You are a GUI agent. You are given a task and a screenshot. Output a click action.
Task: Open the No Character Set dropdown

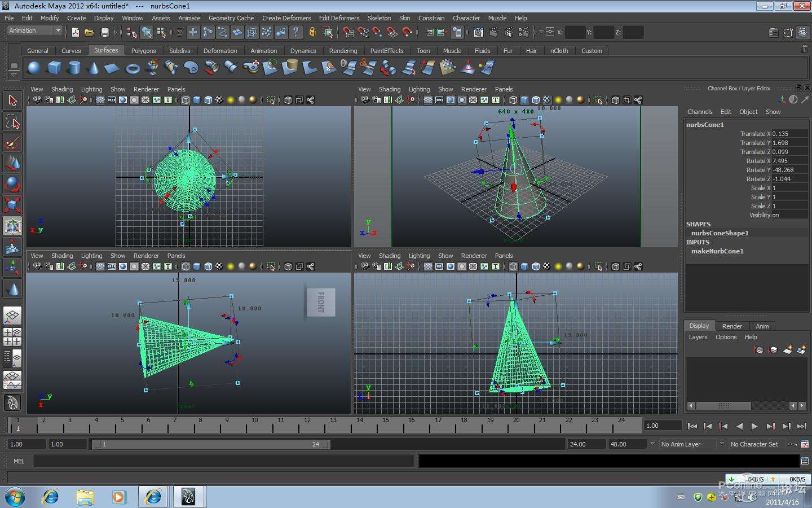pyautogui.click(x=722, y=444)
